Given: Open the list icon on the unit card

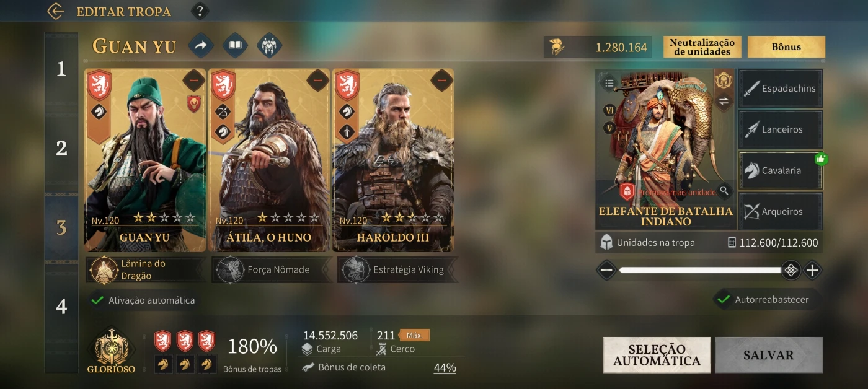Looking at the screenshot, I should tap(609, 82).
